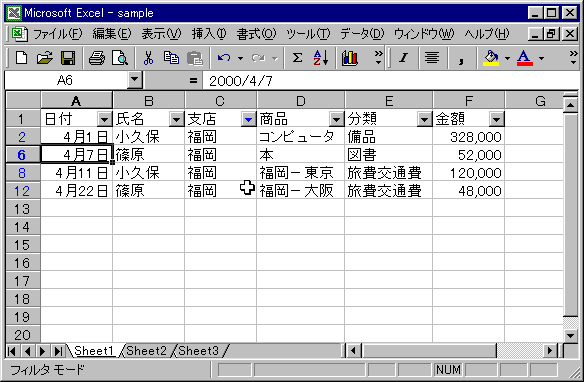This screenshot has height=382, width=584.
Task: Click the formula bar showing 2000/4/7
Action: click(391, 80)
